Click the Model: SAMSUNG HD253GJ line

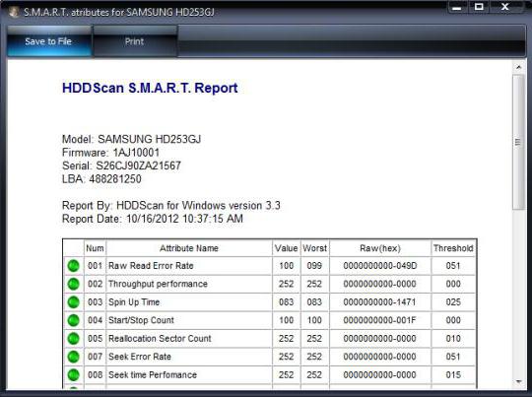(x=132, y=139)
